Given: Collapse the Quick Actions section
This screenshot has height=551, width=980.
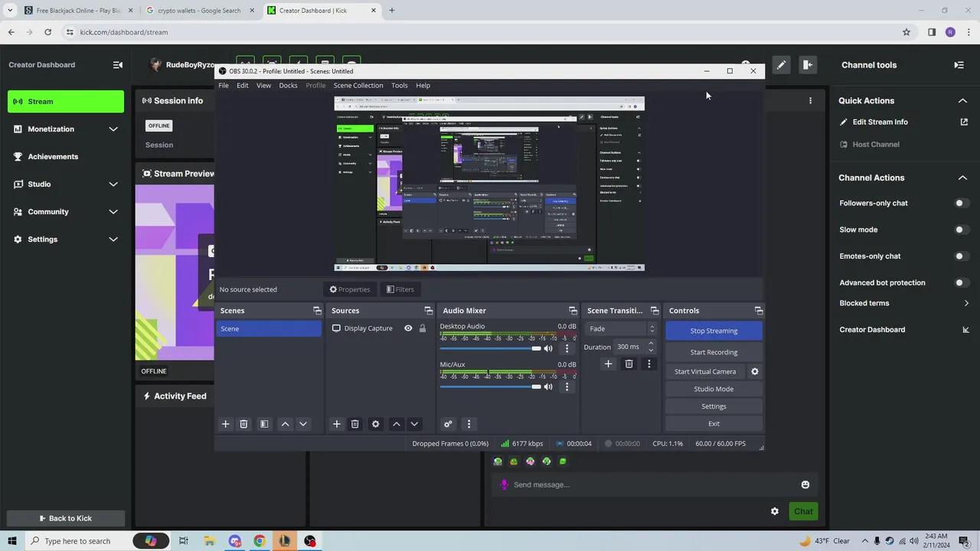Looking at the screenshot, I should [962, 100].
